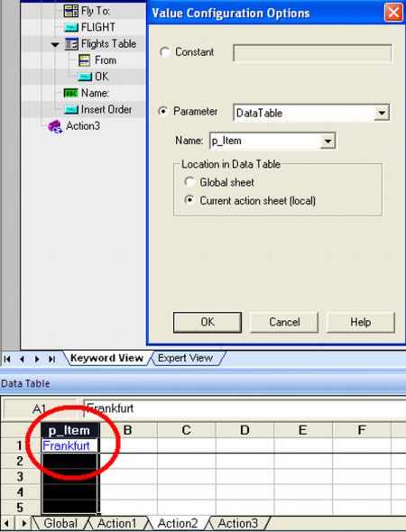This screenshot has height=532, width=406.
Task: Click the formula bar showing Frankfurt
Action: [x=245, y=408]
